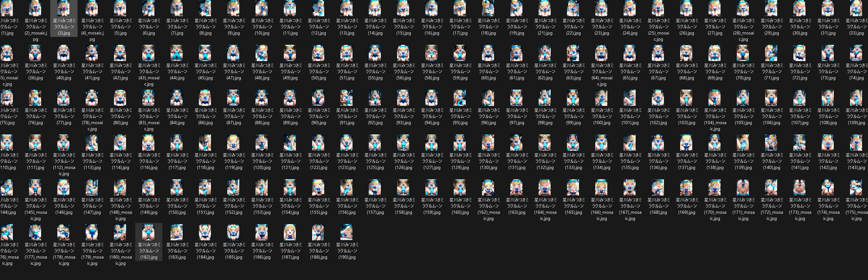Select the name text ending (184).jpg

tap(205, 251)
